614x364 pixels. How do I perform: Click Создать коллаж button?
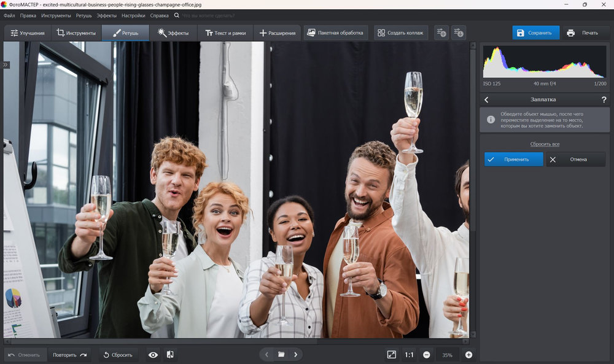400,33
